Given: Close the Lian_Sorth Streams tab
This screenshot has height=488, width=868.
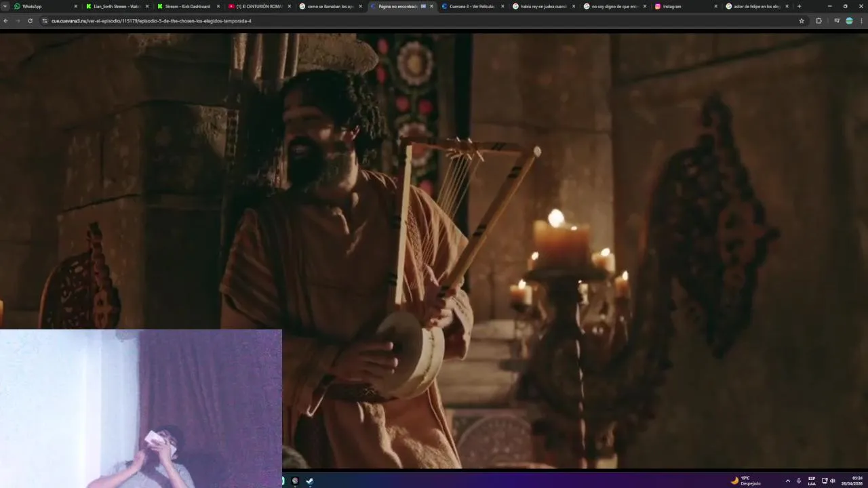Looking at the screenshot, I should tap(147, 6).
